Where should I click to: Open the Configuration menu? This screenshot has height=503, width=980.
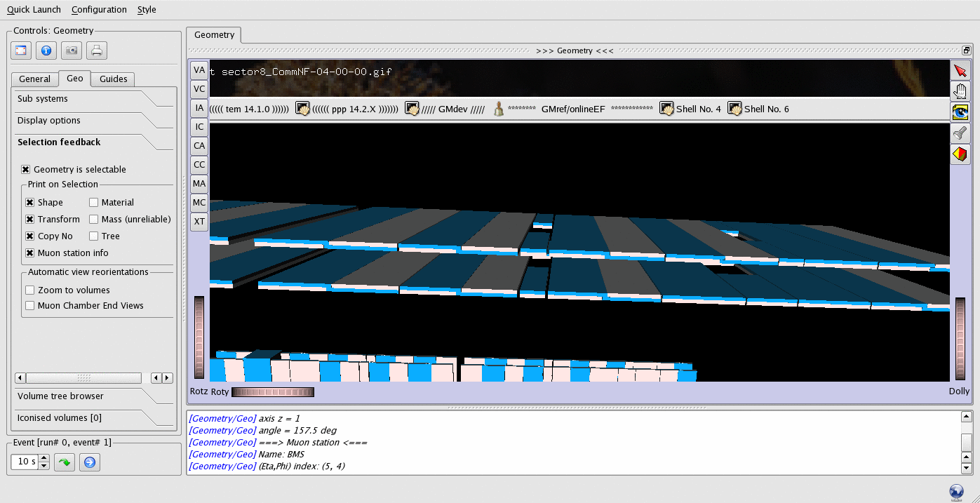(99, 9)
